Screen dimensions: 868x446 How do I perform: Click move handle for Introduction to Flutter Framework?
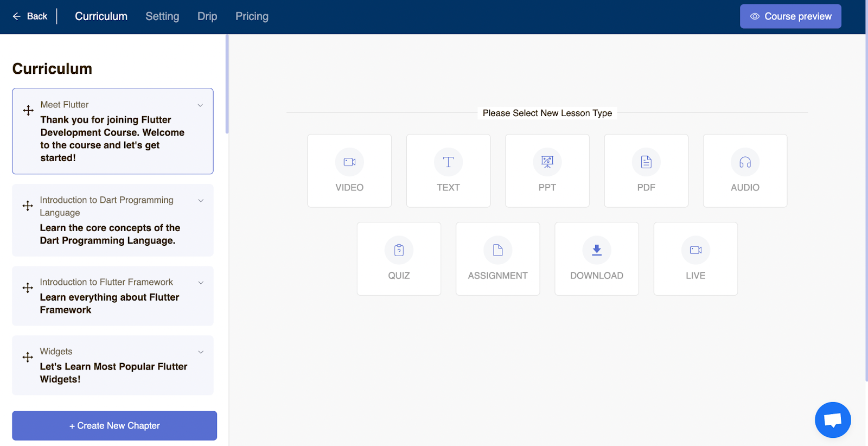pyautogui.click(x=28, y=288)
